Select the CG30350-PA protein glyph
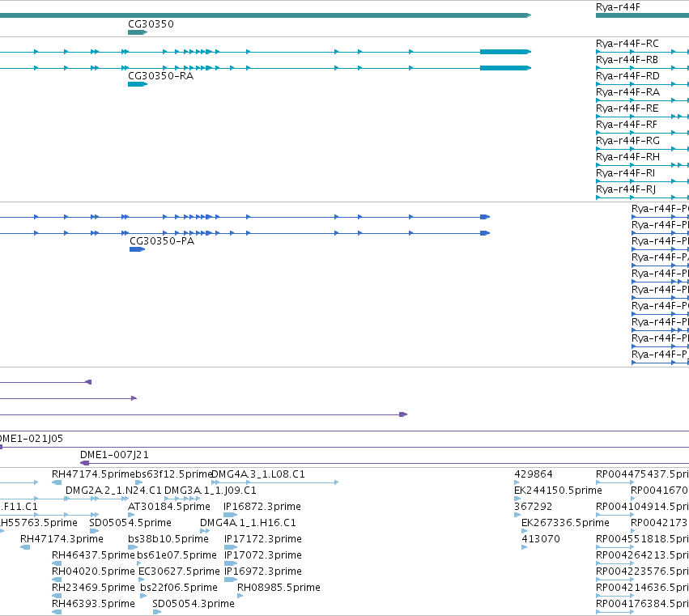 point(137,249)
